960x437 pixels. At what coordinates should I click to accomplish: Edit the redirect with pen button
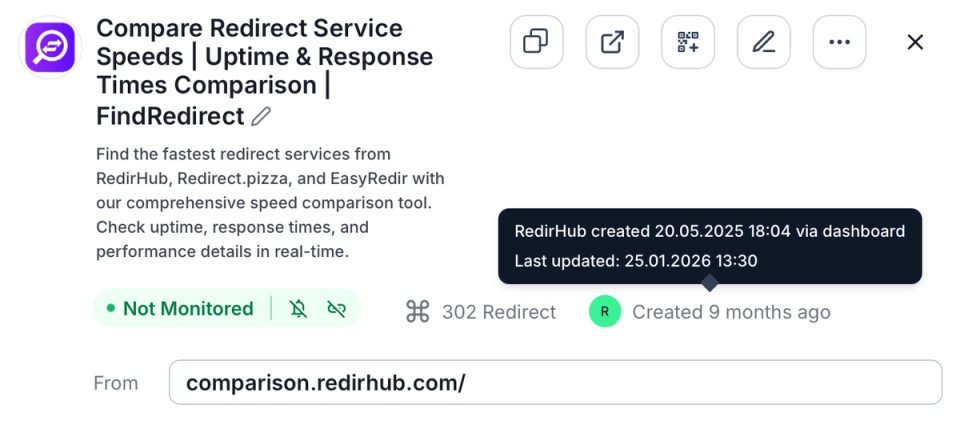pos(763,42)
